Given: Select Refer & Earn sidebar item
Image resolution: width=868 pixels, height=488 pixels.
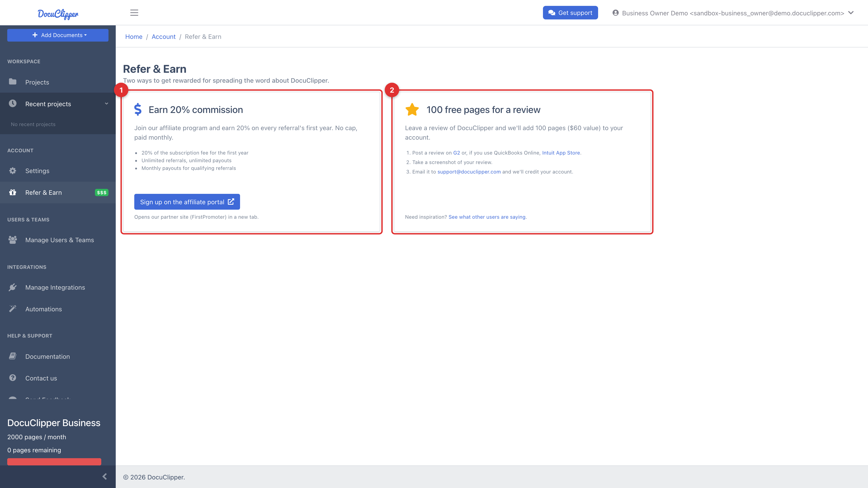Looking at the screenshot, I should click(58, 193).
